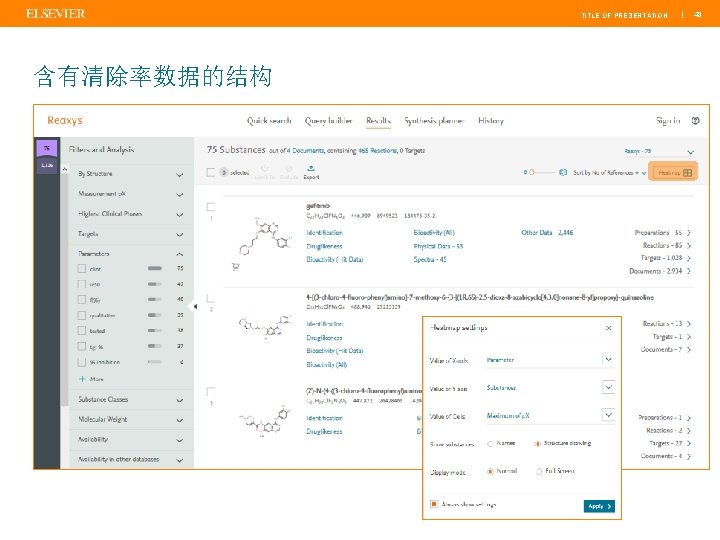Click the purple 75 substances sidebar badge

pos(47,148)
